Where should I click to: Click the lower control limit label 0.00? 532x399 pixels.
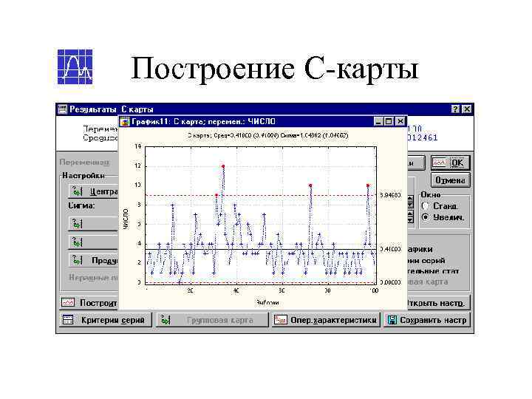tap(391, 282)
